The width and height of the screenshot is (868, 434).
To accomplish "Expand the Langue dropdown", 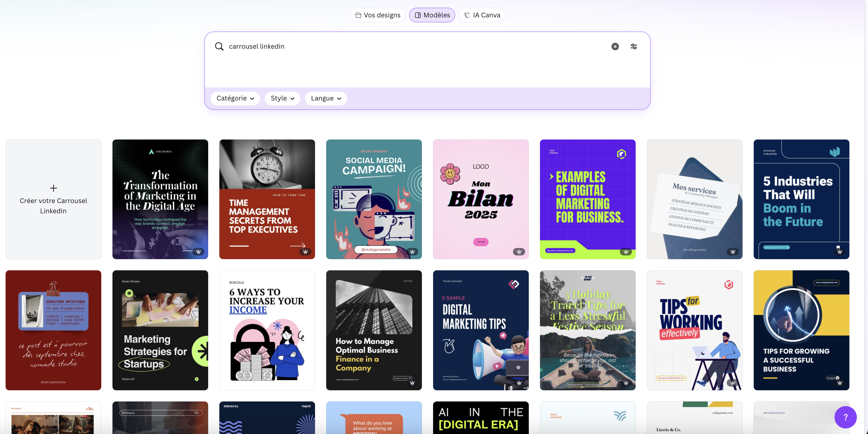I will [326, 99].
